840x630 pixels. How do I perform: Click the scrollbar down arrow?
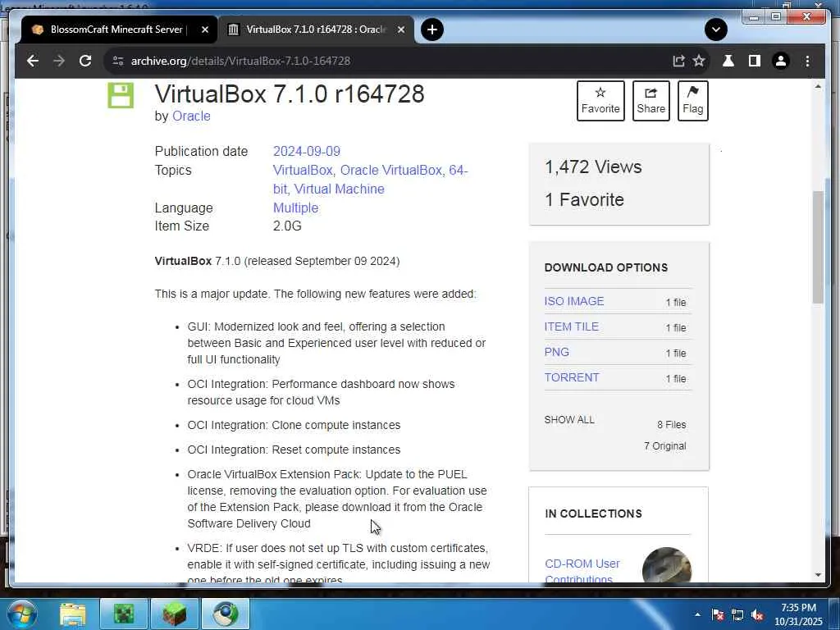(818, 575)
